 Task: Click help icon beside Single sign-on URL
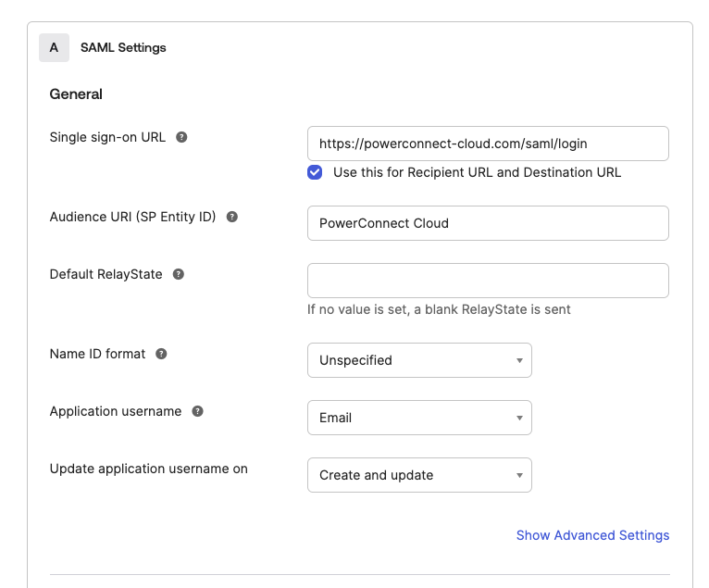click(x=182, y=137)
